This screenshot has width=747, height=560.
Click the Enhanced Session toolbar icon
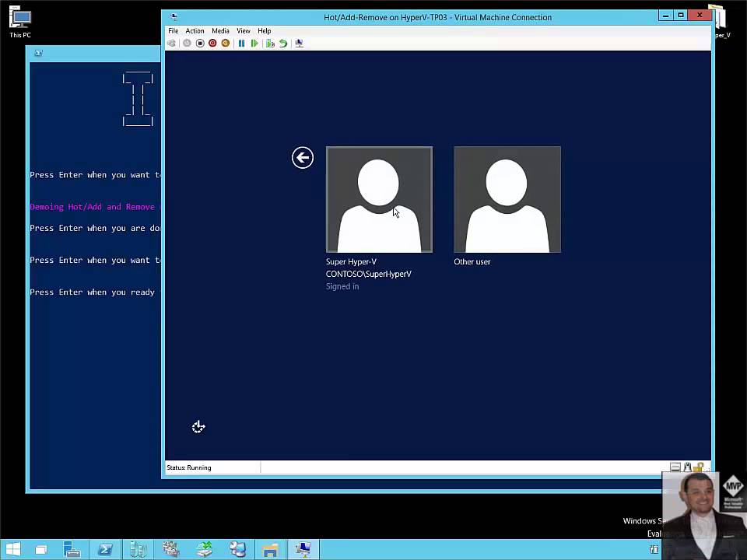[299, 44]
